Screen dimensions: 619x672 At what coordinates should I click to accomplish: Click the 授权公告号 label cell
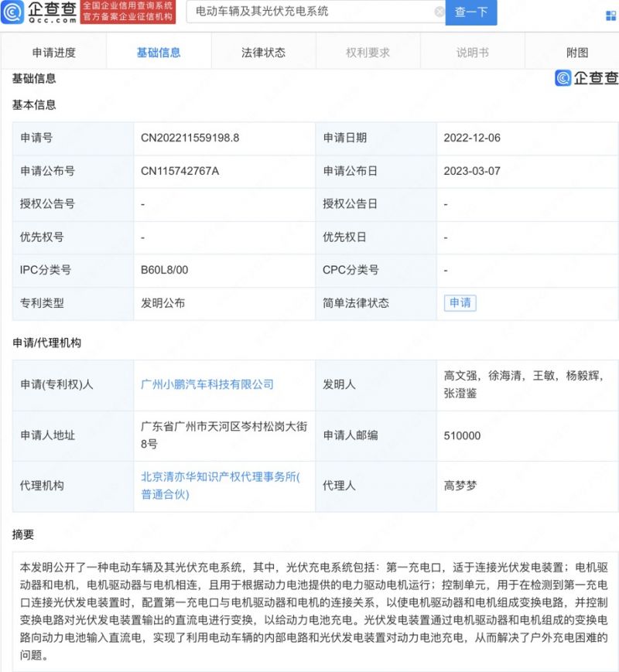74,204
